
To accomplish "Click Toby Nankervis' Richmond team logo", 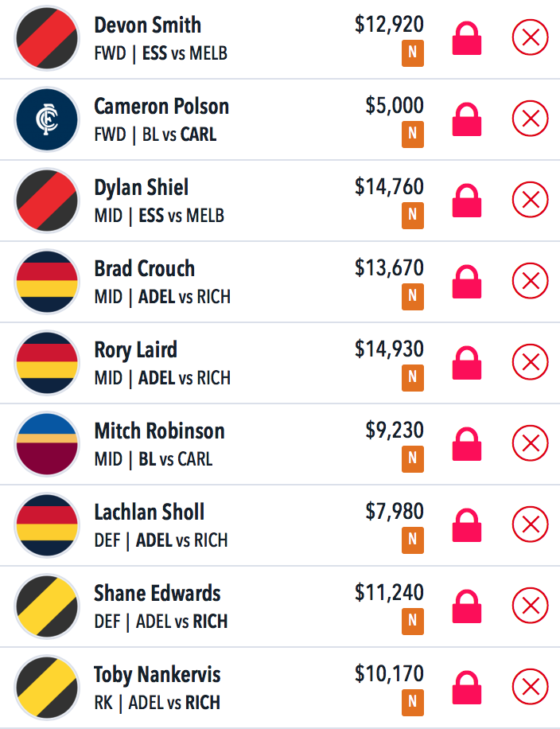I will (x=47, y=687).
